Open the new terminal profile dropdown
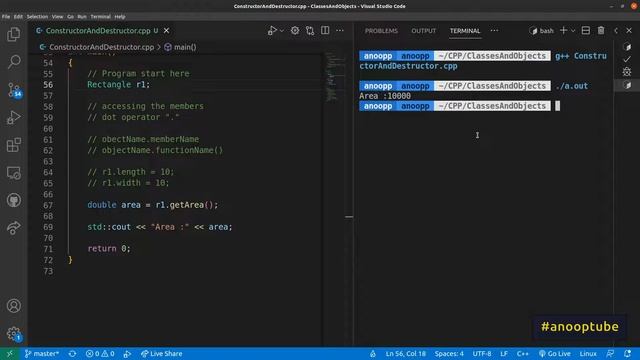640x360 pixels. (x=573, y=31)
